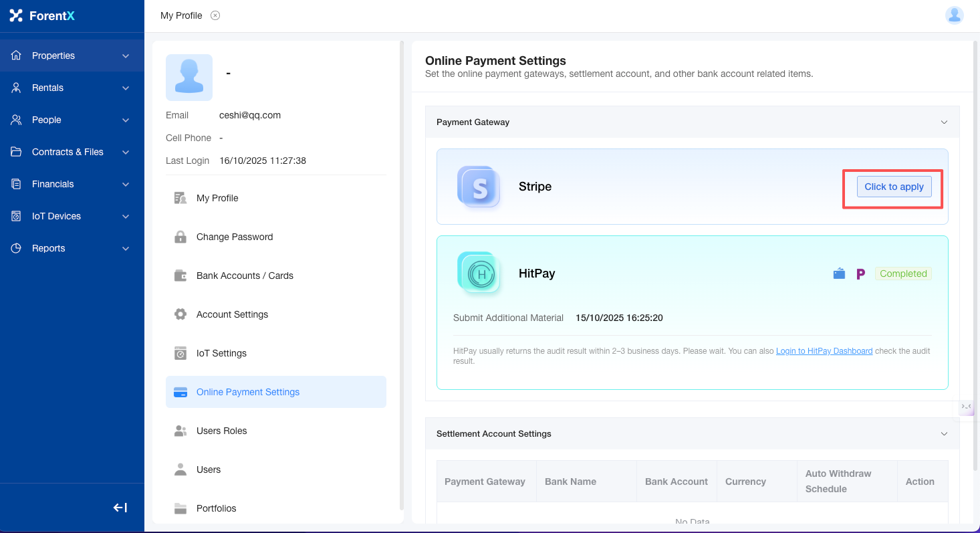Close the My Profile tab

pyautogui.click(x=215, y=15)
